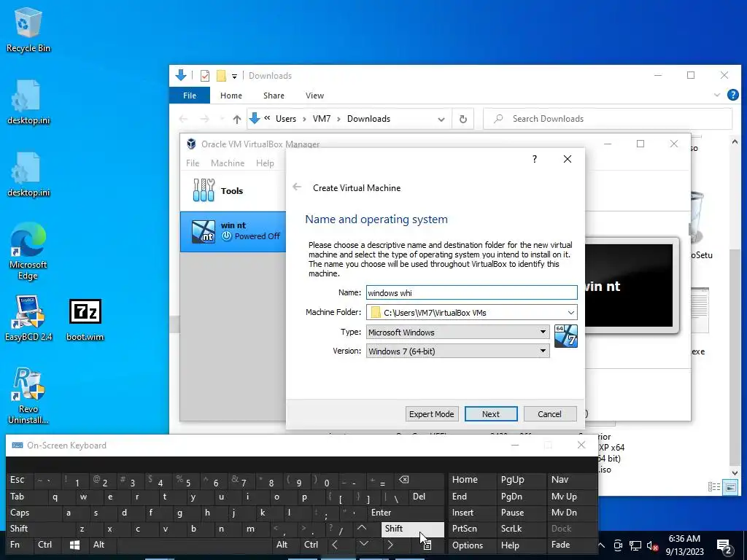
Task: Open the Type dropdown Microsoft Windows
Action: [457, 332]
